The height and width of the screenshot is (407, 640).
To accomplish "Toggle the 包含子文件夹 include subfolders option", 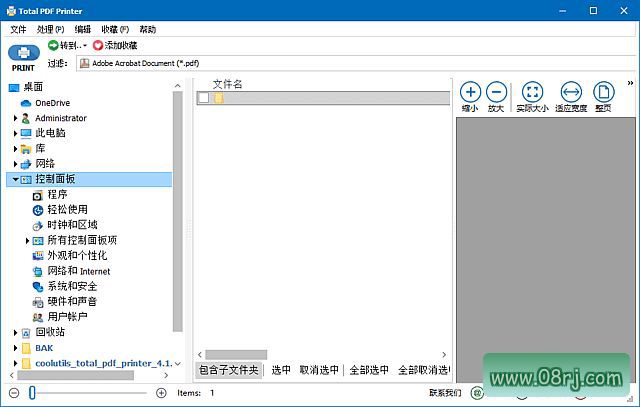I will pyautogui.click(x=229, y=370).
